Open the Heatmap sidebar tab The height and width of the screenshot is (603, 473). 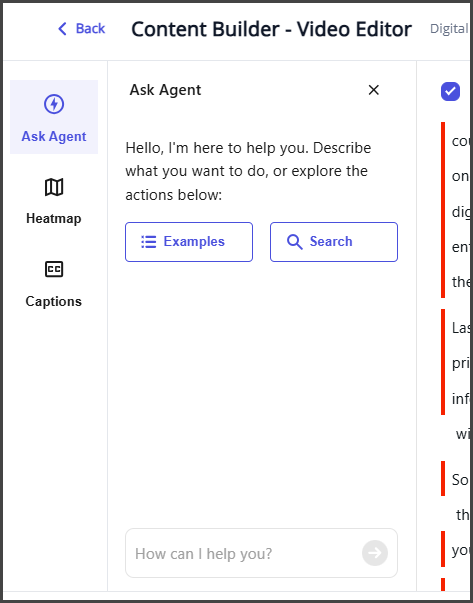click(54, 200)
